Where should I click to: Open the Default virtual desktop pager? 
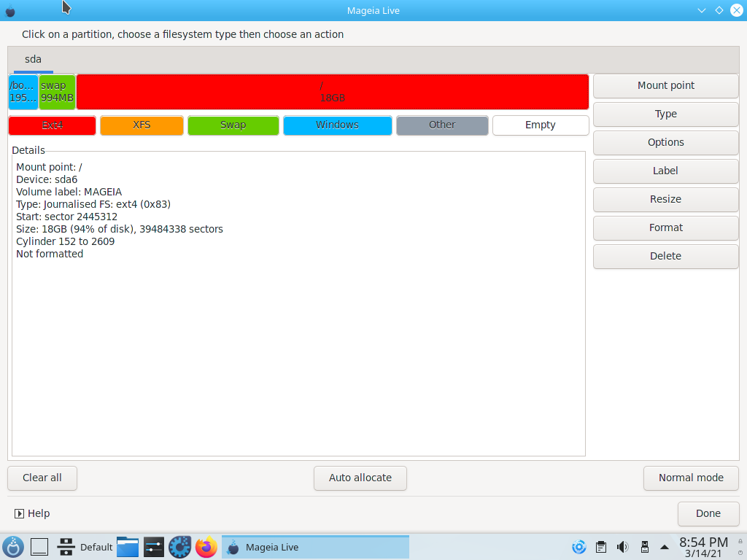[x=85, y=547]
